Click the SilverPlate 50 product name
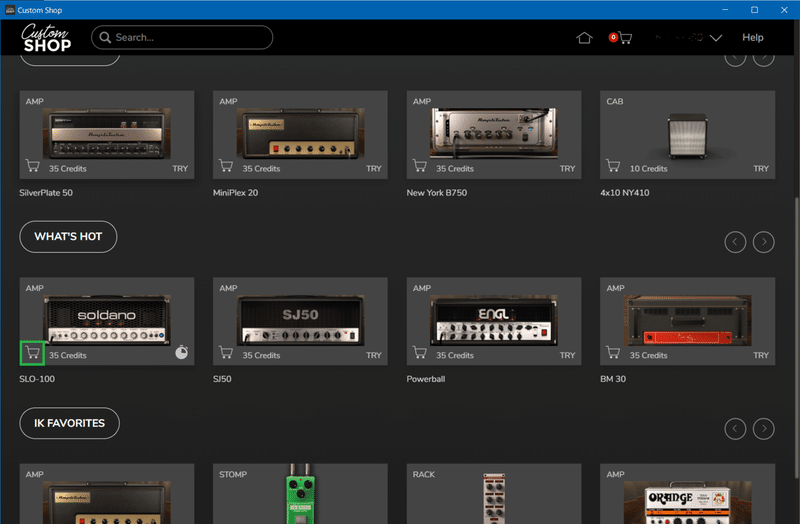The width and height of the screenshot is (800, 524). tap(46, 193)
